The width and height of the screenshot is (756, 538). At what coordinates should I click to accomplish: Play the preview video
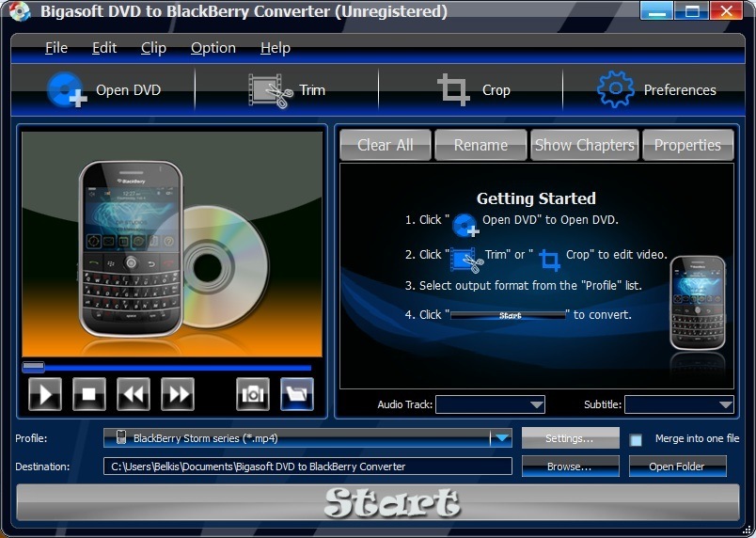click(x=45, y=394)
